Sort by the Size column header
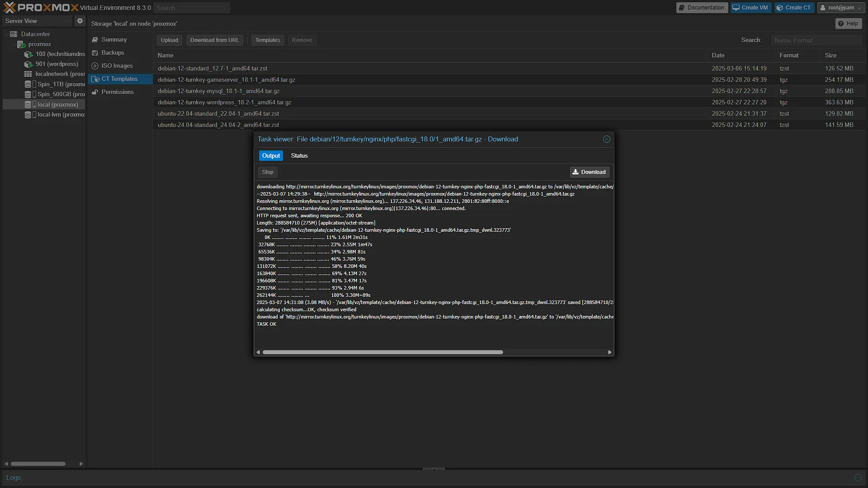Viewport: 868px width, 488px height. (x=843, y=55)
